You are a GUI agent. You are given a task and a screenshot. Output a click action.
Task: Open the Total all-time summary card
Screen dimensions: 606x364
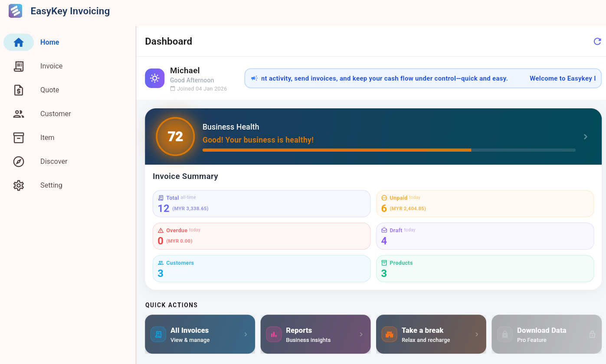(262, 204)
